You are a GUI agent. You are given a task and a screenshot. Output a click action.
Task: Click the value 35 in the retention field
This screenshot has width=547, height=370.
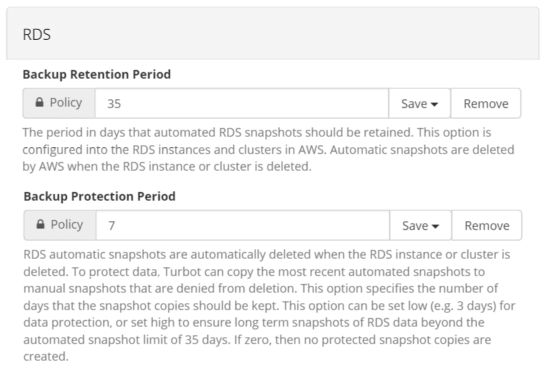tap(114, 104)
